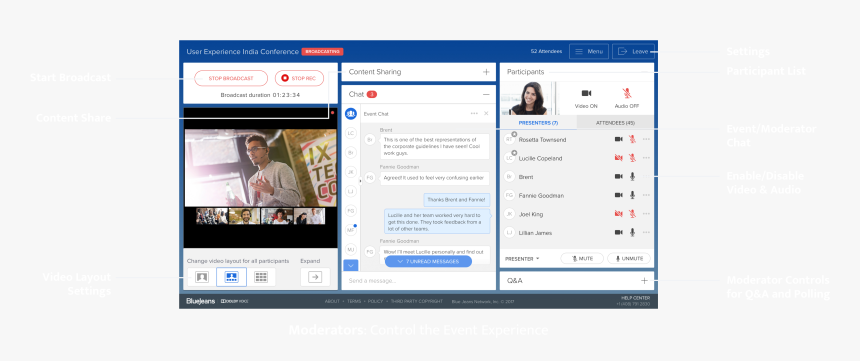The image size is (860, 361).
Task: Open more options for Fannie Goodman
Action: tap(646, 195)
